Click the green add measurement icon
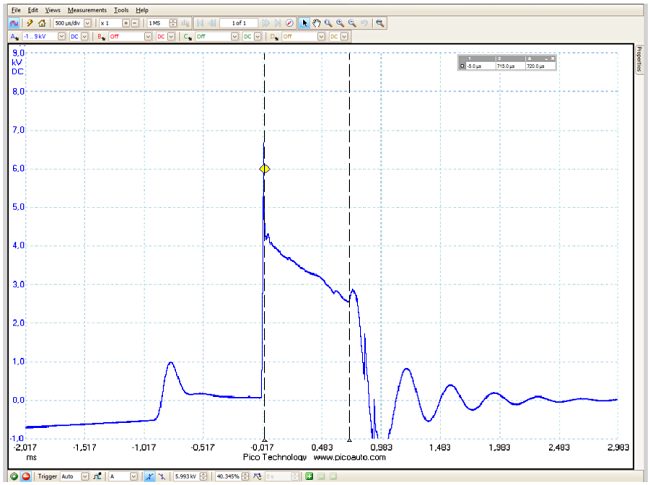 tap(309, 477)
